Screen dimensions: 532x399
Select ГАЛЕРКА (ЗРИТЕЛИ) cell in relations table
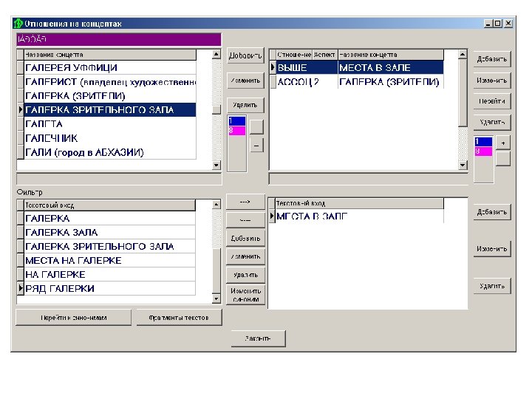click(x=391, y=82)
